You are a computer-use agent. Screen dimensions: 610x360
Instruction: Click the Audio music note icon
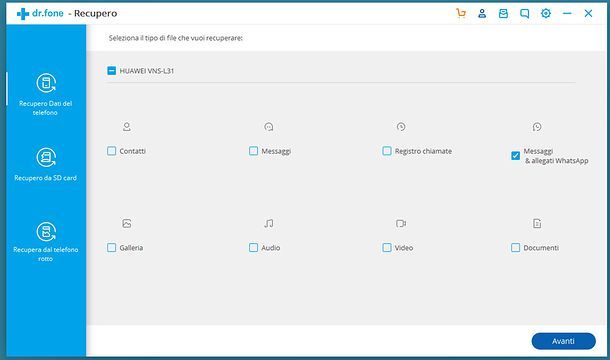(x=268, y=223)
